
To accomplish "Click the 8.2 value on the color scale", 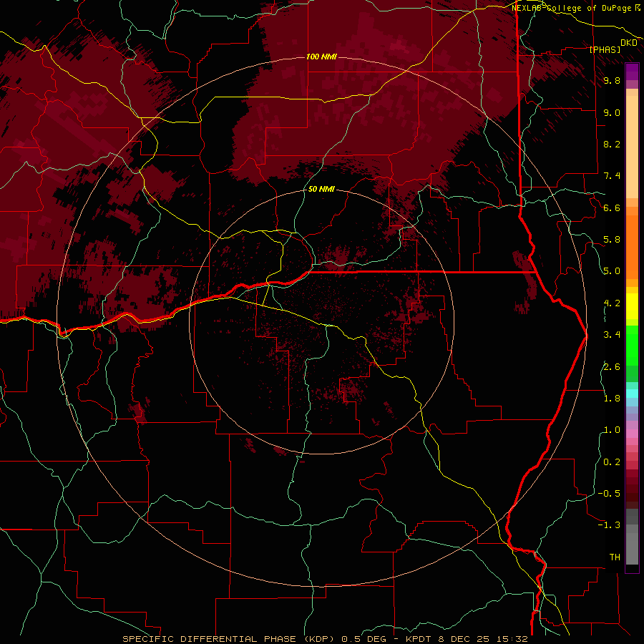I will (612, 144).
